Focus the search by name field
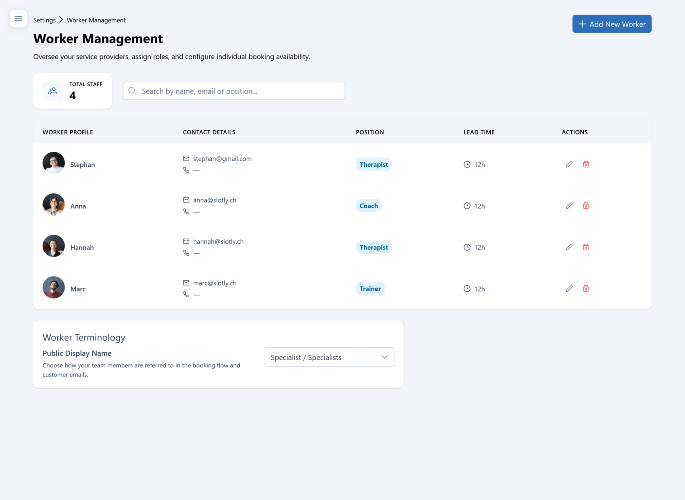 (234, 91)
